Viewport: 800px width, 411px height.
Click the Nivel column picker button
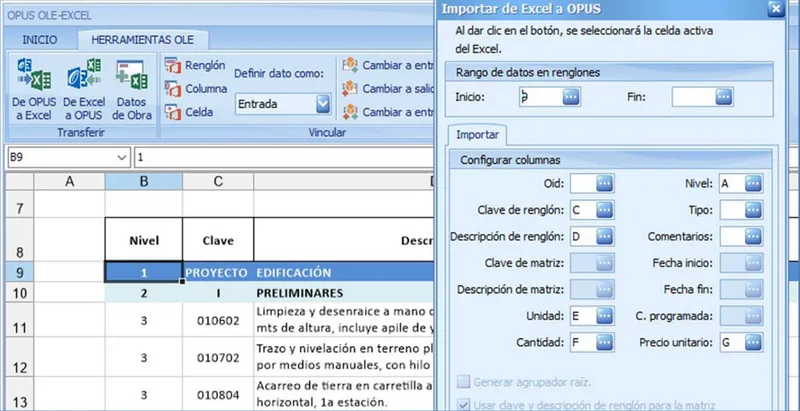754,184
